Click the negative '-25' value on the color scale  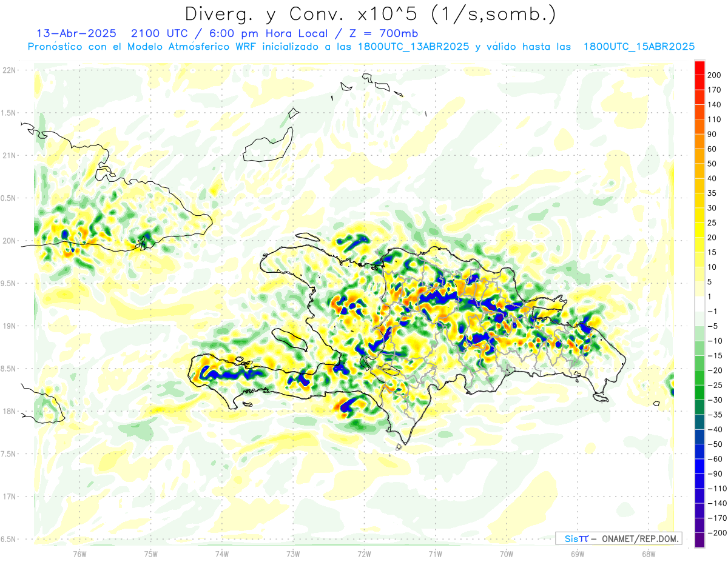[714, 385]
